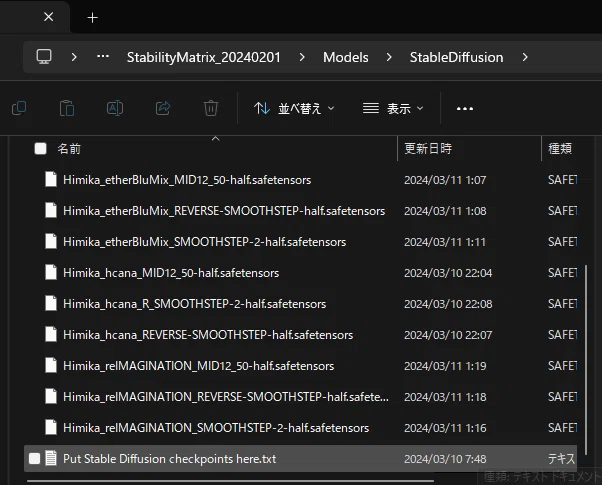Image resolution: width=602 pixels, height=485 pixels.
Task: Click the Paste clipboard icon
Action: [x=67, y=108]
